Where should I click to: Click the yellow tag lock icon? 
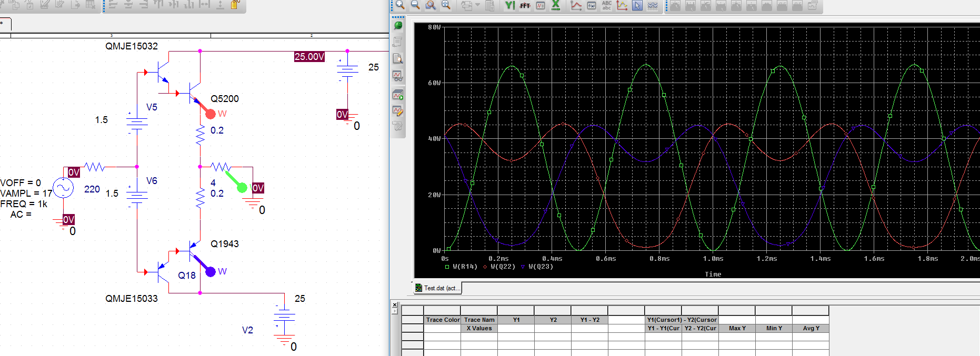click(x=235, y=5)
